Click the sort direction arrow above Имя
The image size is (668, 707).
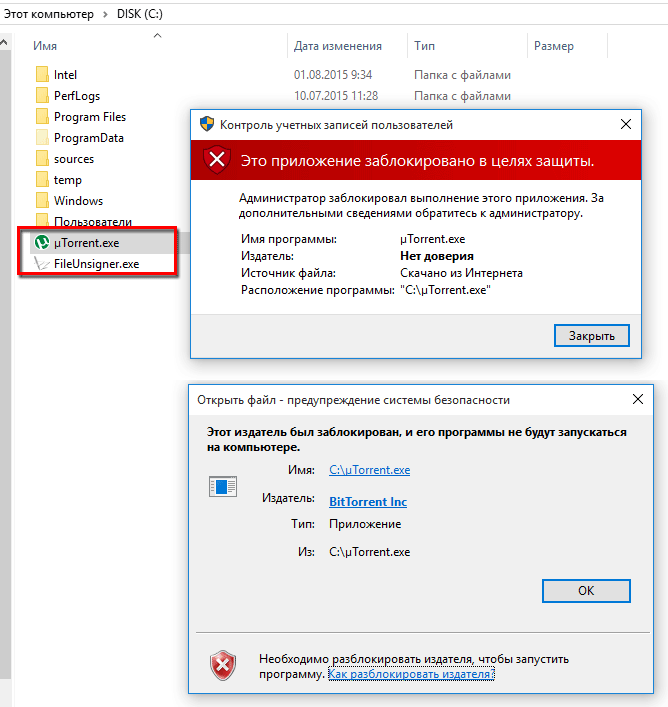(157, 36)
